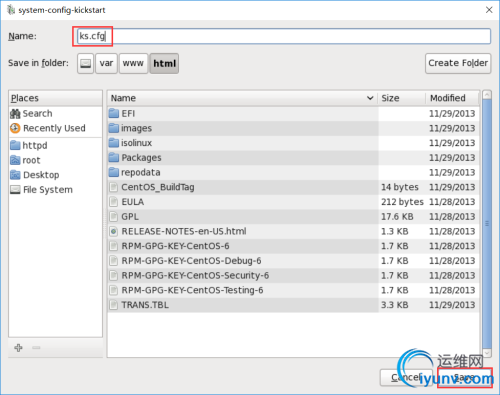Click the file list scrollbar up arrow

(487, 95)
